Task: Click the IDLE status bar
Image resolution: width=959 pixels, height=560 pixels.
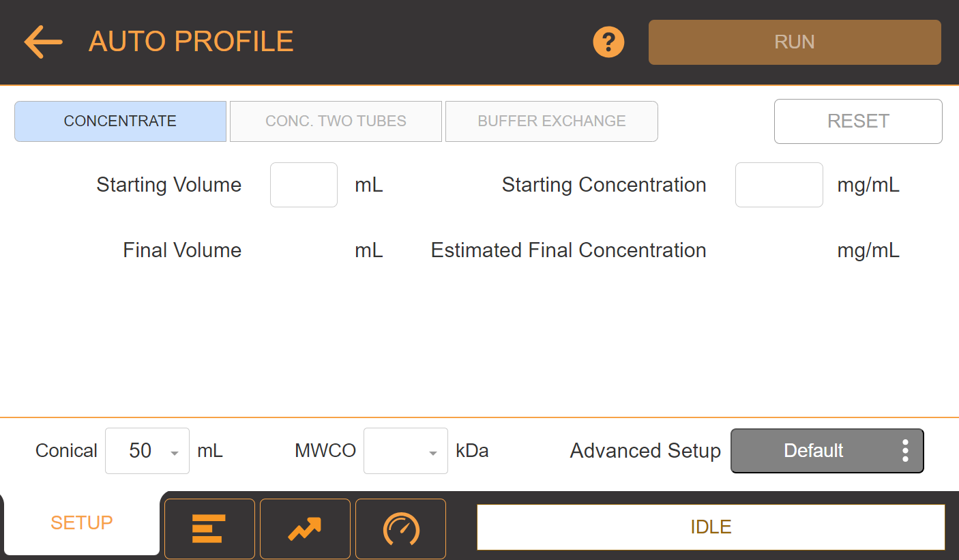Action: 711,527
